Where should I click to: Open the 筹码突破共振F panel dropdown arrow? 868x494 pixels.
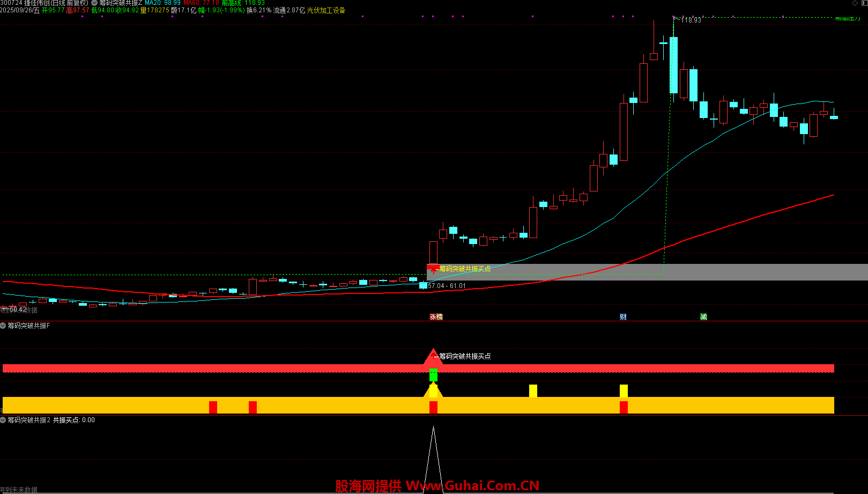coord(3,326)
